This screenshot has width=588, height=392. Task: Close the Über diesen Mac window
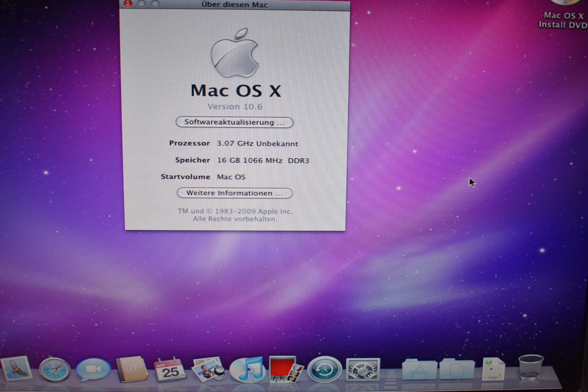(x=128, y=4)
